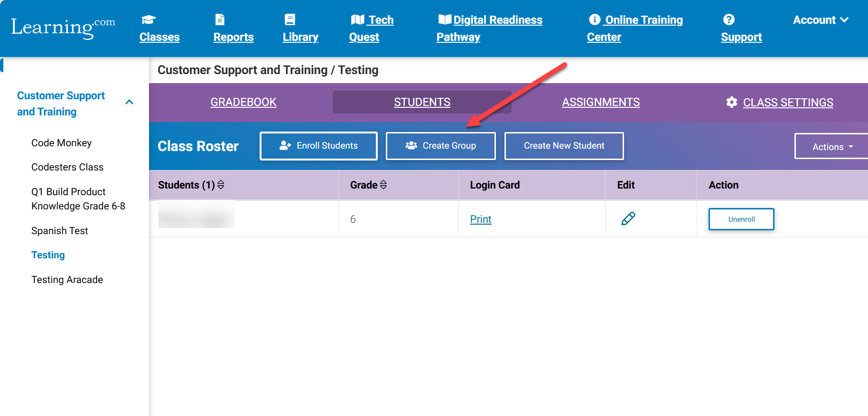Unenroll the student from the class
The height and width of the screenshot is (416, 868).
pyautogui.click(x=741, y=219)
